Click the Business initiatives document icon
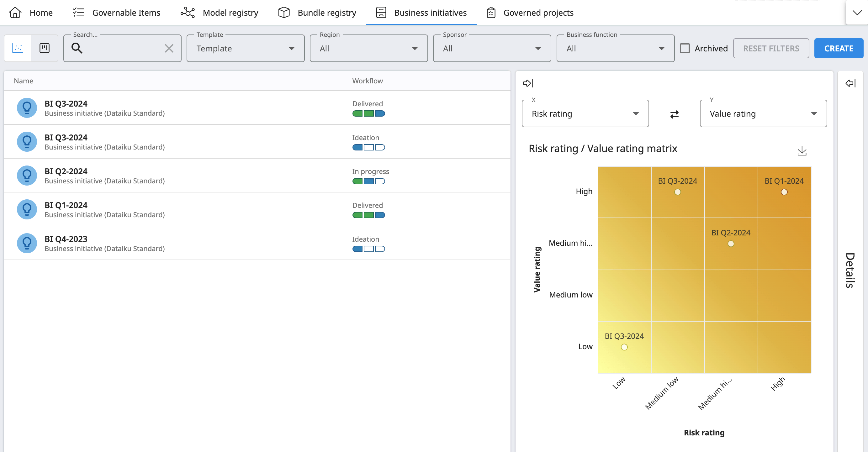 click(381, 13)
